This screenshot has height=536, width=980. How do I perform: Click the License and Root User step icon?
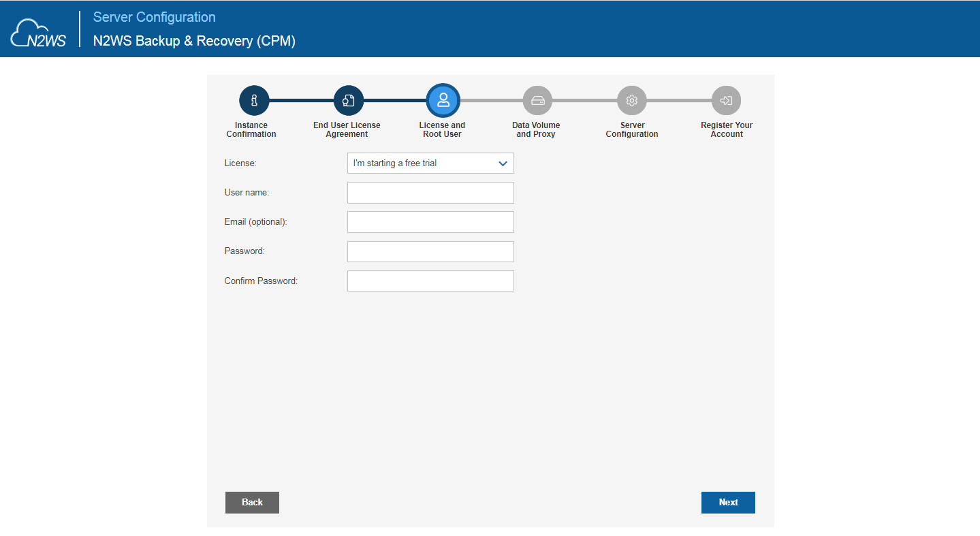[443, 101]
